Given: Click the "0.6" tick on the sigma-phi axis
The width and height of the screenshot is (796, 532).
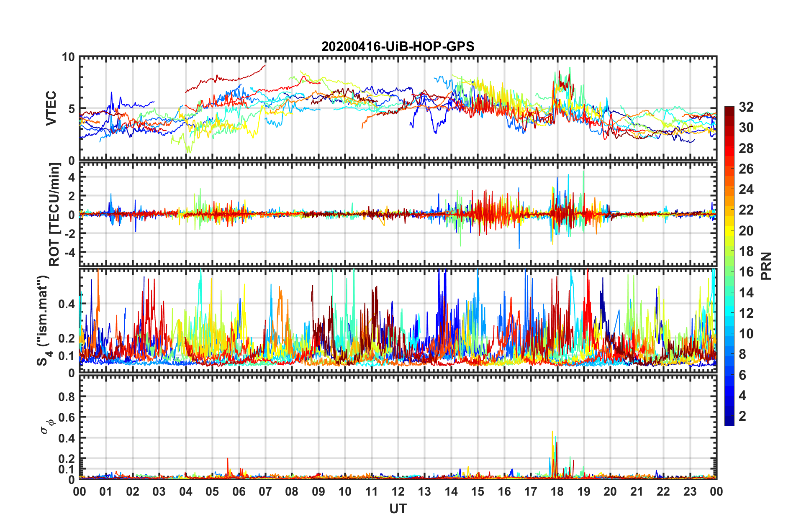Looking at the screenshot, I should (x=67, y=417).
